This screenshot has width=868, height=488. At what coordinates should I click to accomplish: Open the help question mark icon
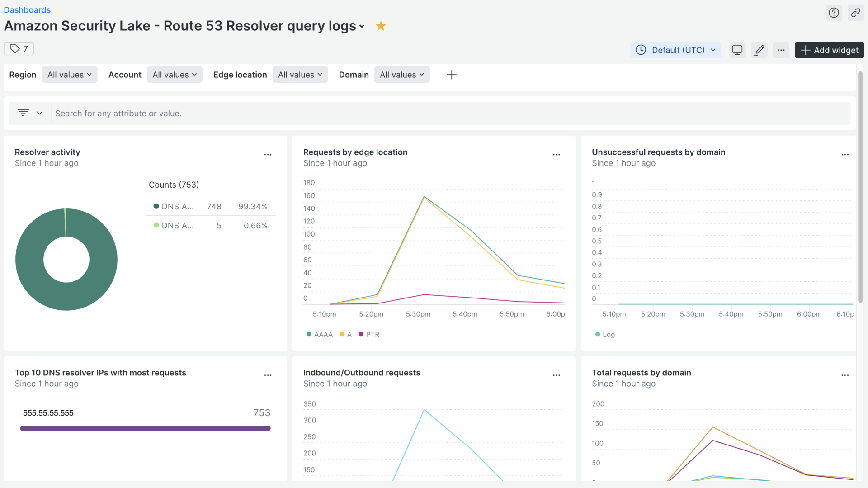[x=834, y=13]
